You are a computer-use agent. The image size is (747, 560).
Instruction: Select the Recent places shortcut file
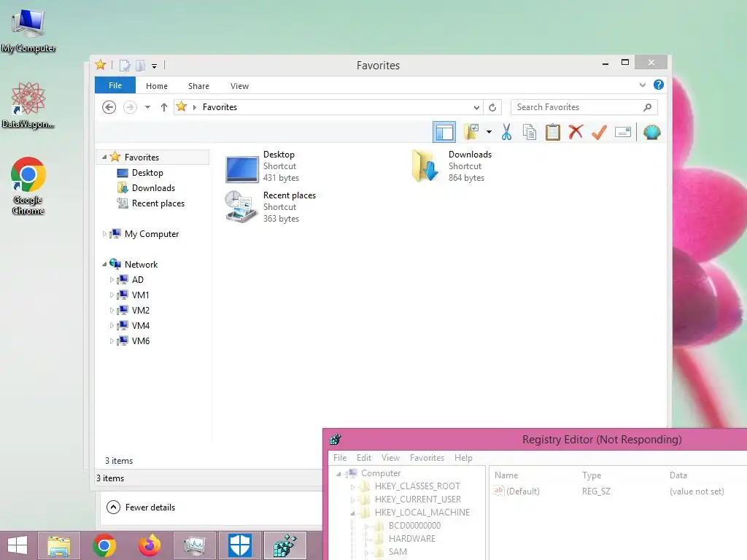pos(271,206)
